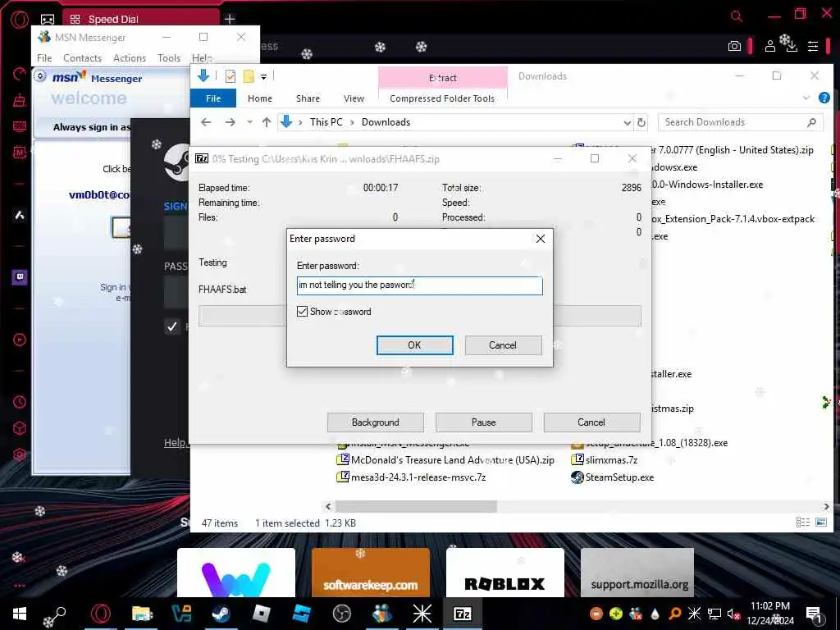Open the Roblox speed dial tile

point(505,572)
